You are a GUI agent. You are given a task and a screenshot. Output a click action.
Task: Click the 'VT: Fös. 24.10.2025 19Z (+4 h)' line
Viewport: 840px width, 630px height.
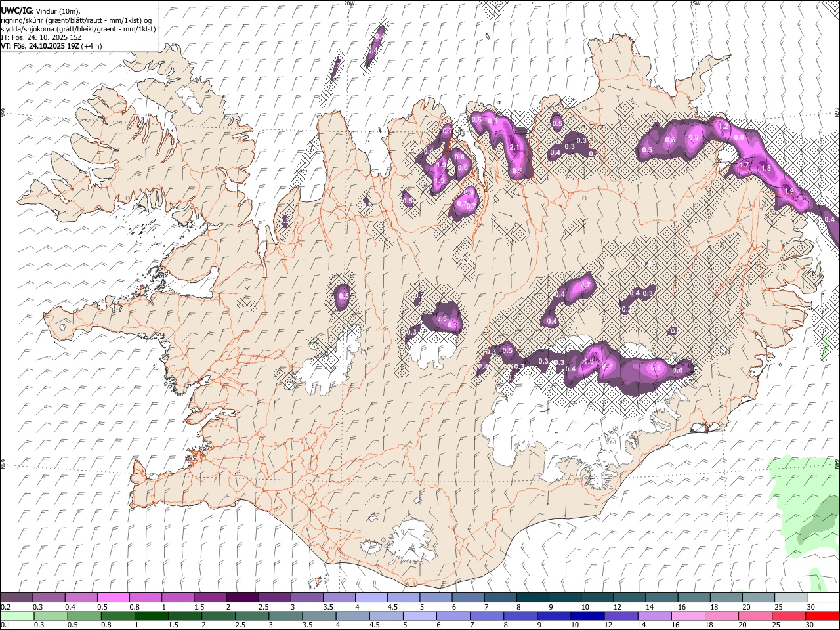click(51, 46)
